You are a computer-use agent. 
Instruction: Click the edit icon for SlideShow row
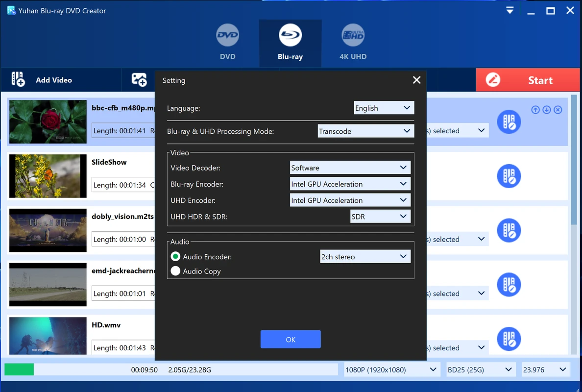(x=509, y=176)
